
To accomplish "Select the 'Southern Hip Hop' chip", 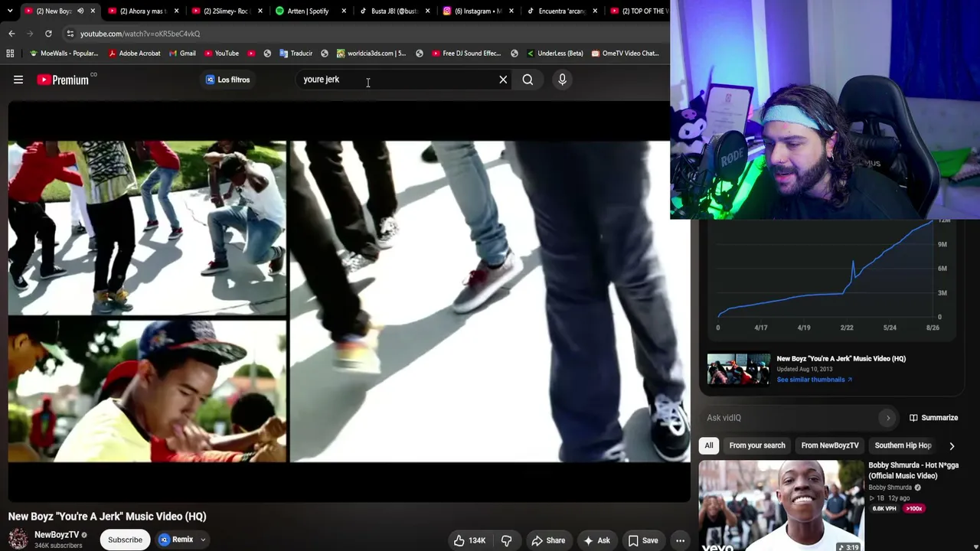I will pyautogui.click(x=903, y=445).
